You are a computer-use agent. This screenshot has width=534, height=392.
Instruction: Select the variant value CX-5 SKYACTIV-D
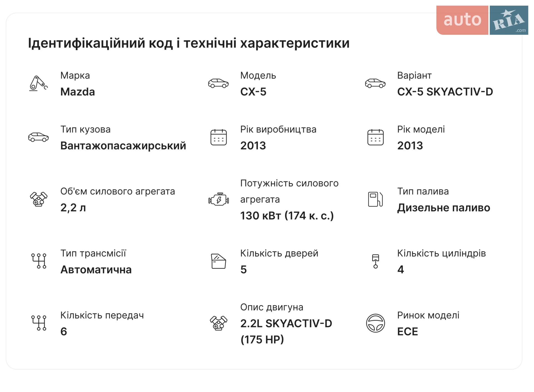(x=445, y=92)
